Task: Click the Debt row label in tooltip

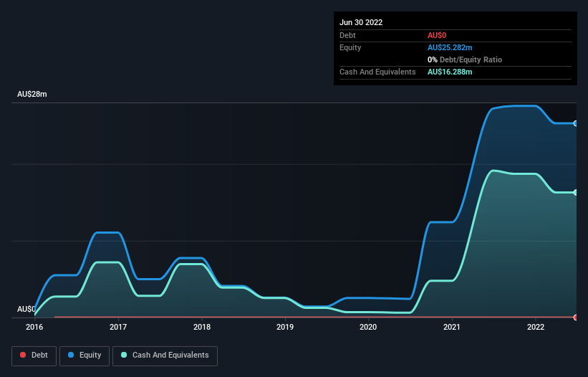Action: click(x=347, y=35)
